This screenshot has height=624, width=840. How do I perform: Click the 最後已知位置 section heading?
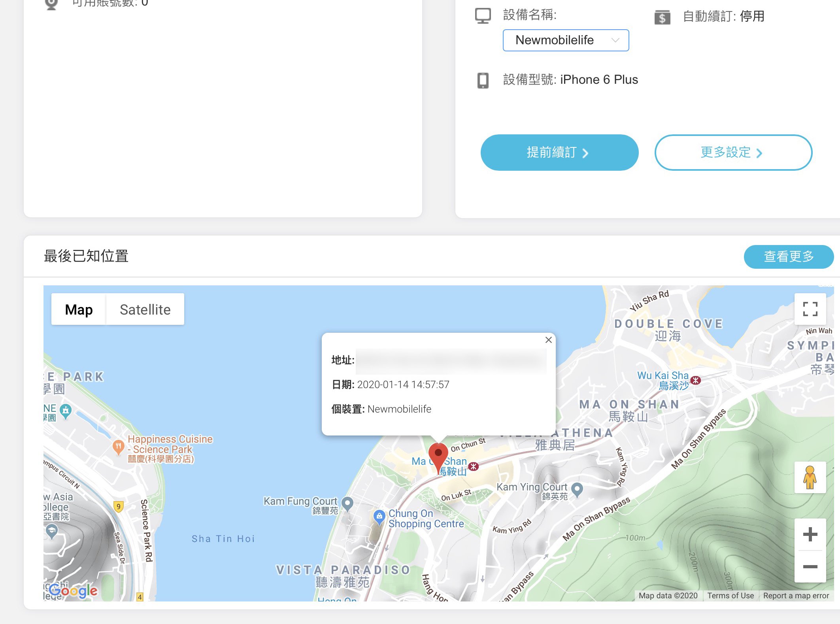pos(86,256)
